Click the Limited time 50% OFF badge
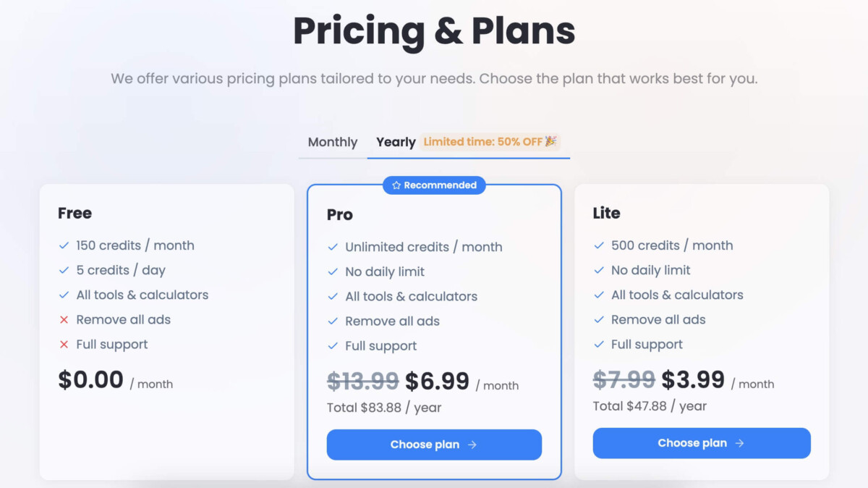This screenshot has height=488, width=868. [490, 142]
